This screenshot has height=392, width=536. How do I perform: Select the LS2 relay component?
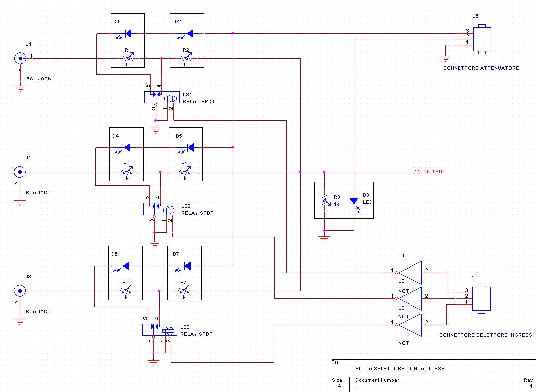[160, 209]
